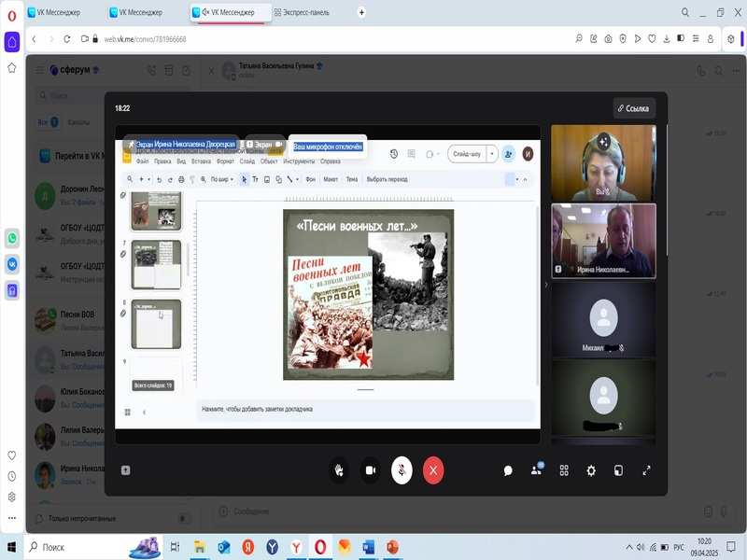747x560 pixels.
Task: Raise your hand in the call
Action: point(339,470)
